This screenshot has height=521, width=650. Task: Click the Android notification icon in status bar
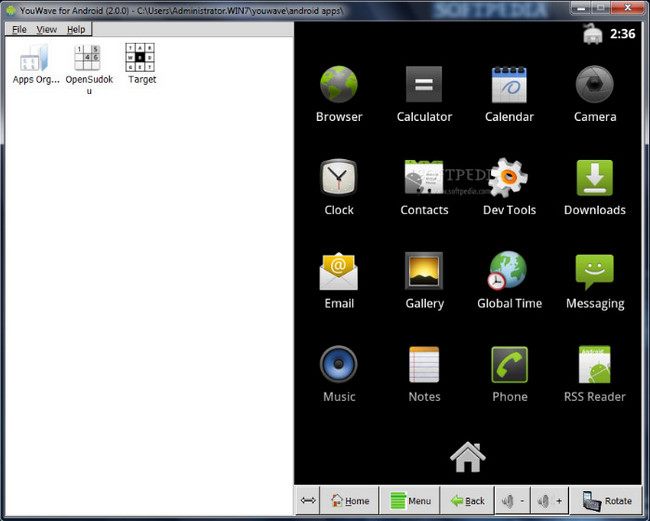tap(593, 34)
